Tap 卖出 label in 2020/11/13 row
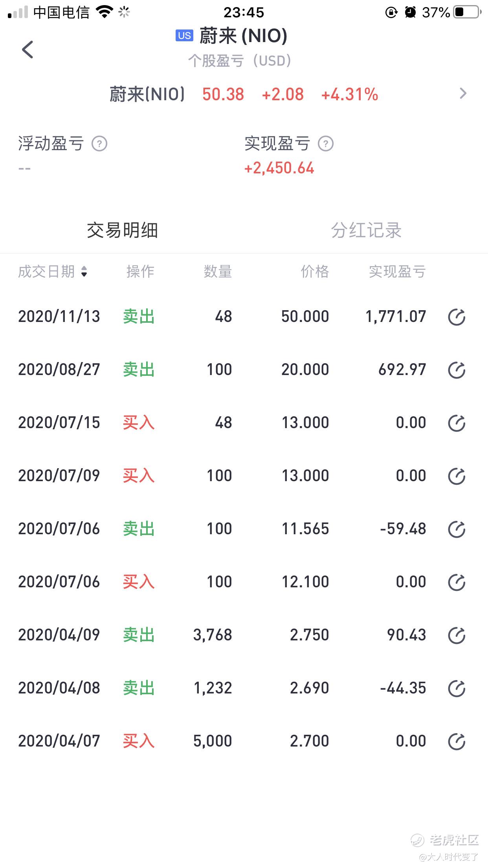Viewport: 488px width, 868px height. coord(139,316)
